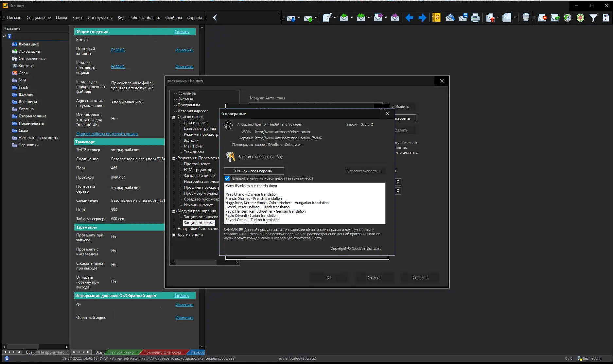Click the Reply All double-arrow icon
Screen dimensions: 613x364
click(361, 18)
